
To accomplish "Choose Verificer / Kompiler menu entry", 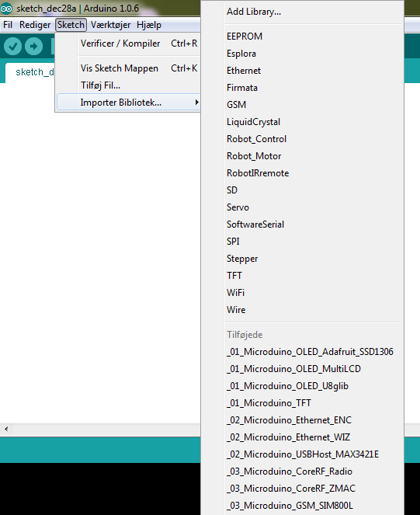I will 128,43.
